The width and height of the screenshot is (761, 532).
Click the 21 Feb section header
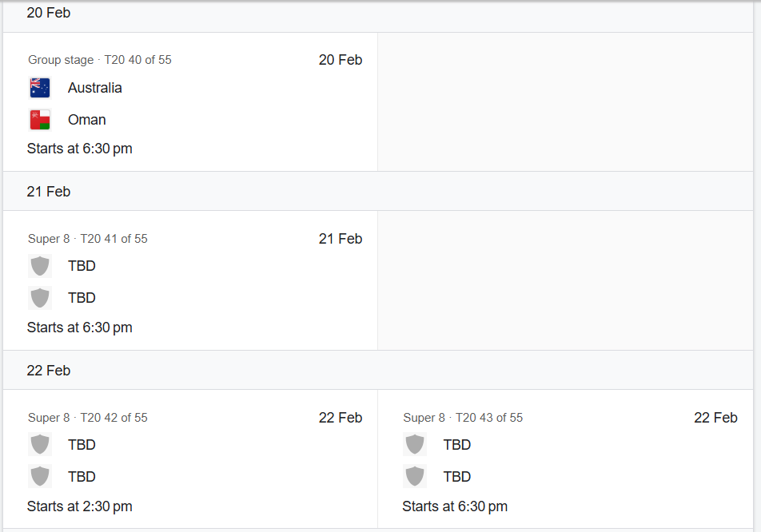pyautogui.click(x=49, y=192)
